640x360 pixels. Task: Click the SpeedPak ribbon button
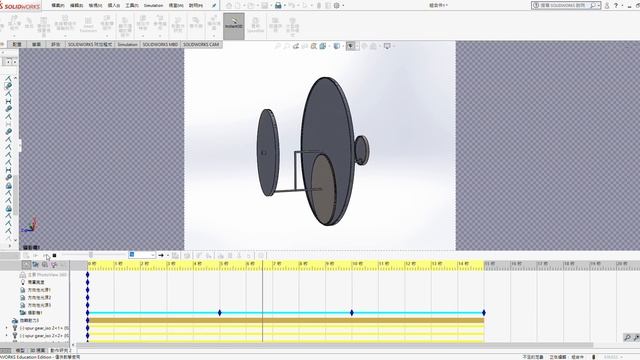point(256,25)
